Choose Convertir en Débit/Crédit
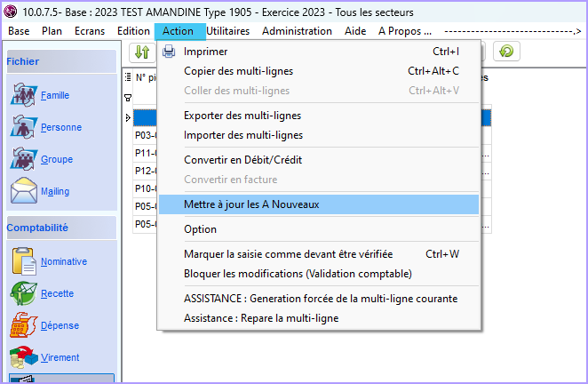This screenshot has height=384, width=588. pos(243,160)
